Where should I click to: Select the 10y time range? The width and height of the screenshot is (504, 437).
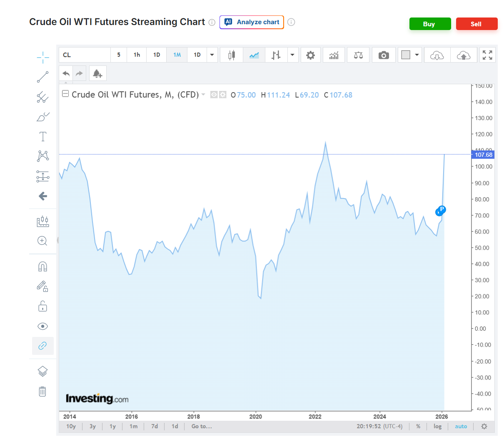point(71,426)
